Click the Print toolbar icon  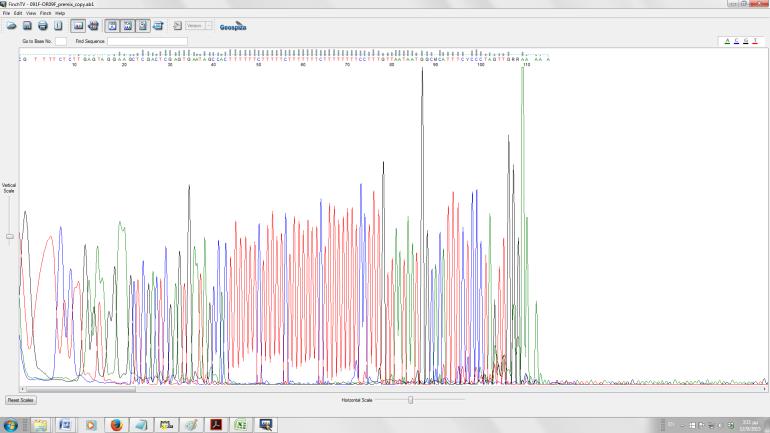click(43, 26)
